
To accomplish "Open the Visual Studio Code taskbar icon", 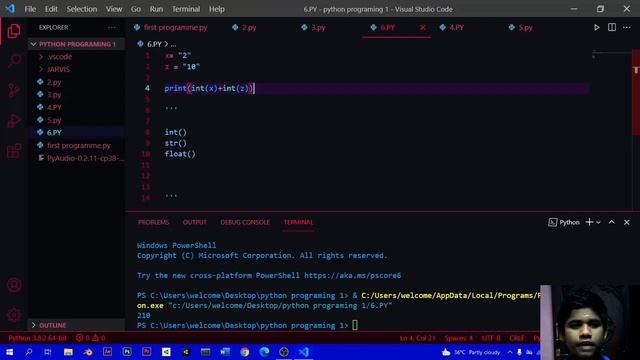I will pos(303,352).
